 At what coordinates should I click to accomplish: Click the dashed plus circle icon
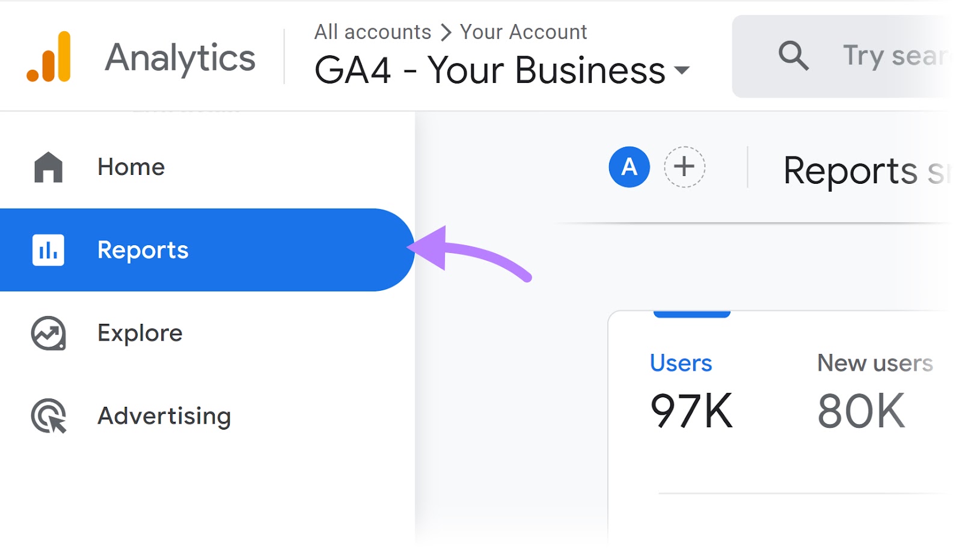coord(684,167)
